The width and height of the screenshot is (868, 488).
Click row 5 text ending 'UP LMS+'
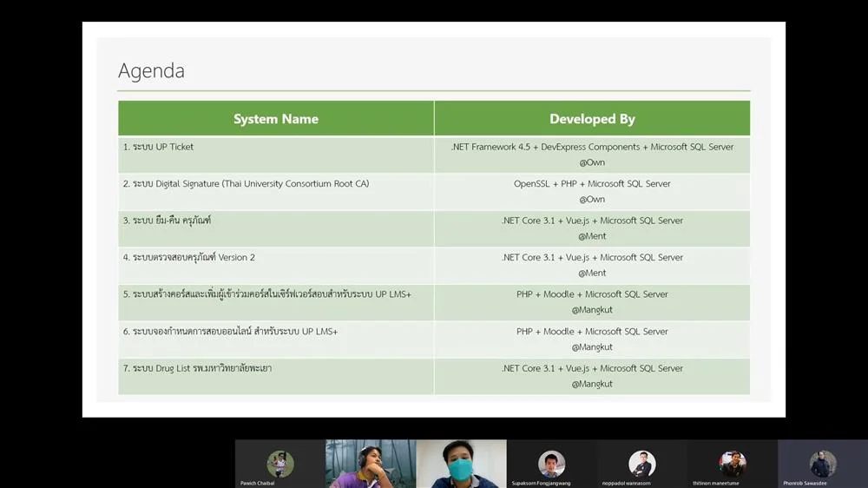point(266,294)
